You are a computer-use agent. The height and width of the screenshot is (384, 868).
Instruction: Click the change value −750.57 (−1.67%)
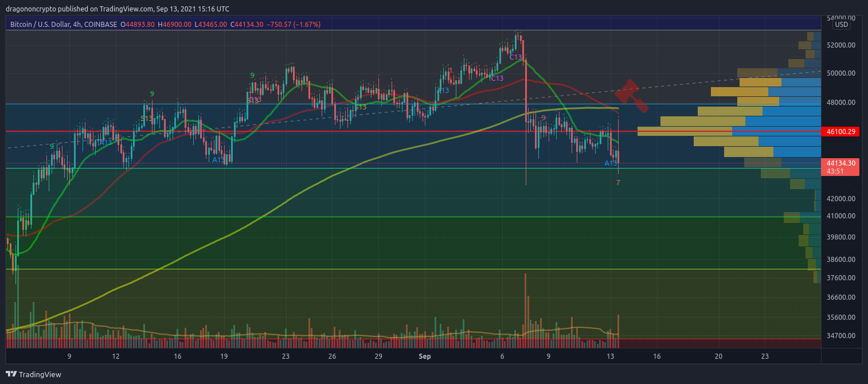[294, 25]
